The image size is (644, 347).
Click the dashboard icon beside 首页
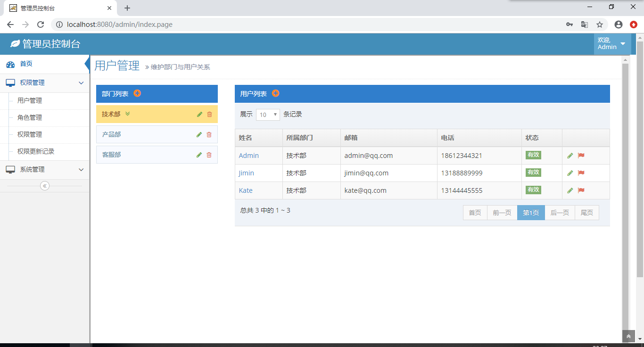click(10, 64)
